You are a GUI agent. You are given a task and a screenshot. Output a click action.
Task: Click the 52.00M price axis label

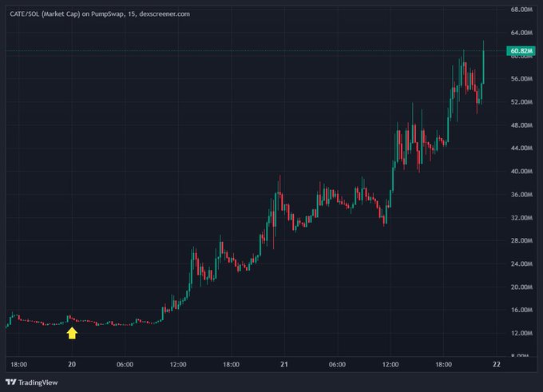click(521, 102)
